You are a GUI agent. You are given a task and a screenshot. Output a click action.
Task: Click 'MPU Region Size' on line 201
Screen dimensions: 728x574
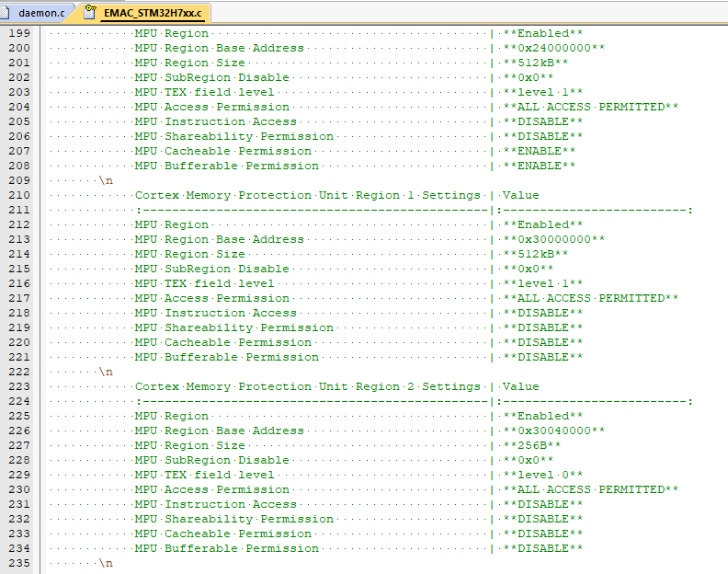pos(190,63)
